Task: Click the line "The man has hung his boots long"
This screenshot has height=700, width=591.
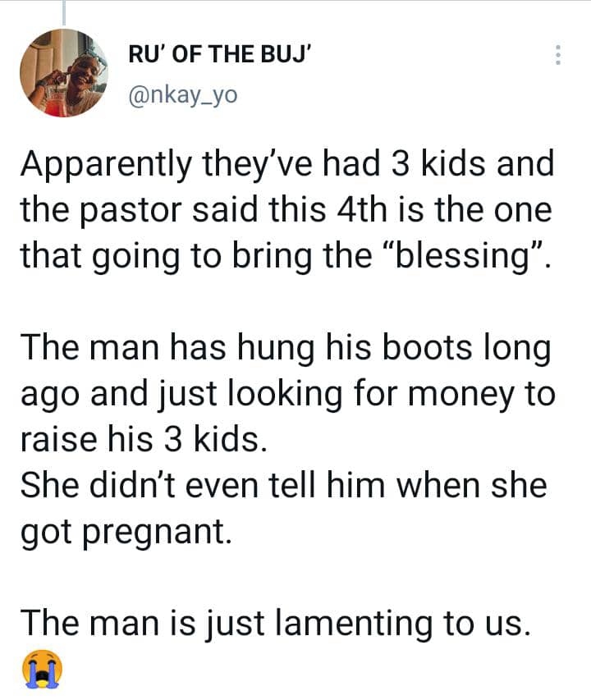Action: point(283,348)
